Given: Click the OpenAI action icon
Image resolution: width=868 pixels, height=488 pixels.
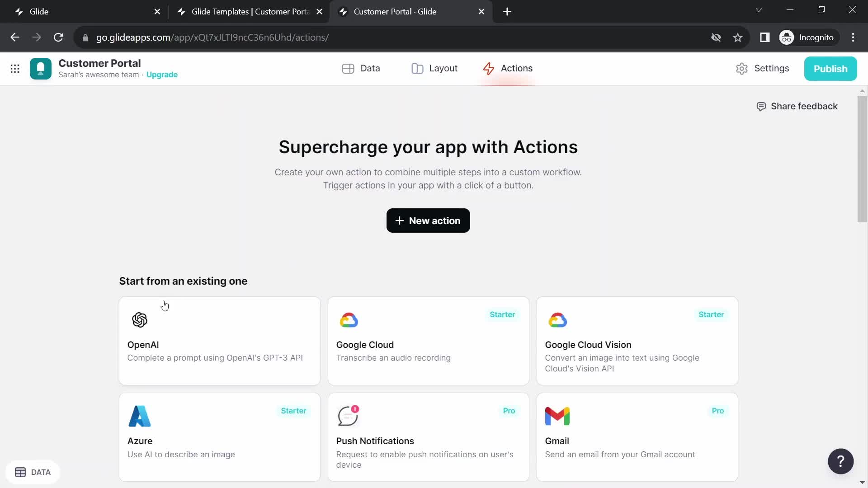Looking at the screenshot, I should click(140, 319).
